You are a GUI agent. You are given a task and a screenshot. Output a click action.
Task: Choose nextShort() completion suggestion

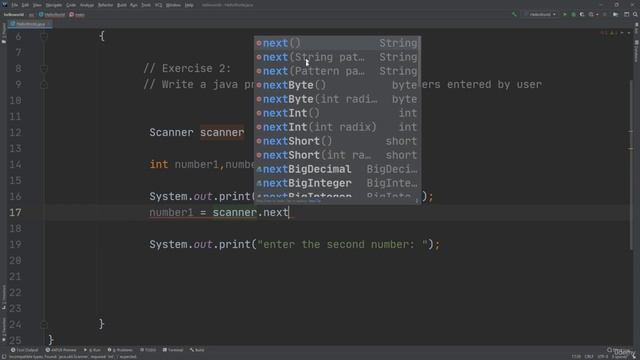point(337,141)
